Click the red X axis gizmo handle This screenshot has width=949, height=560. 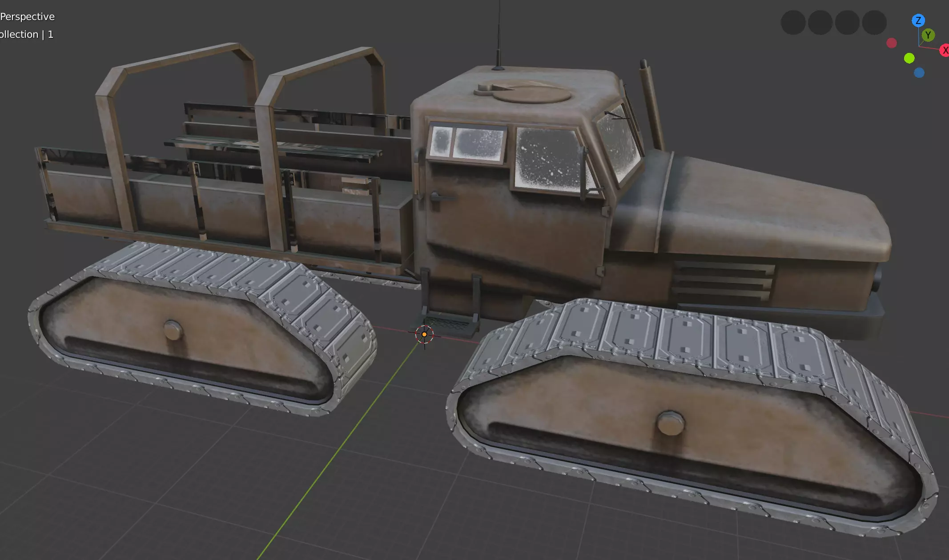coord(945,50)
